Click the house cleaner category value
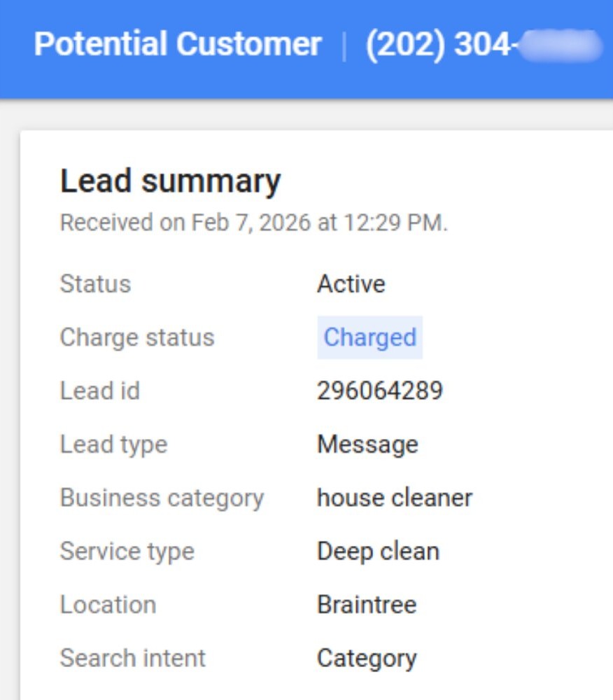 tap(394, 498)
